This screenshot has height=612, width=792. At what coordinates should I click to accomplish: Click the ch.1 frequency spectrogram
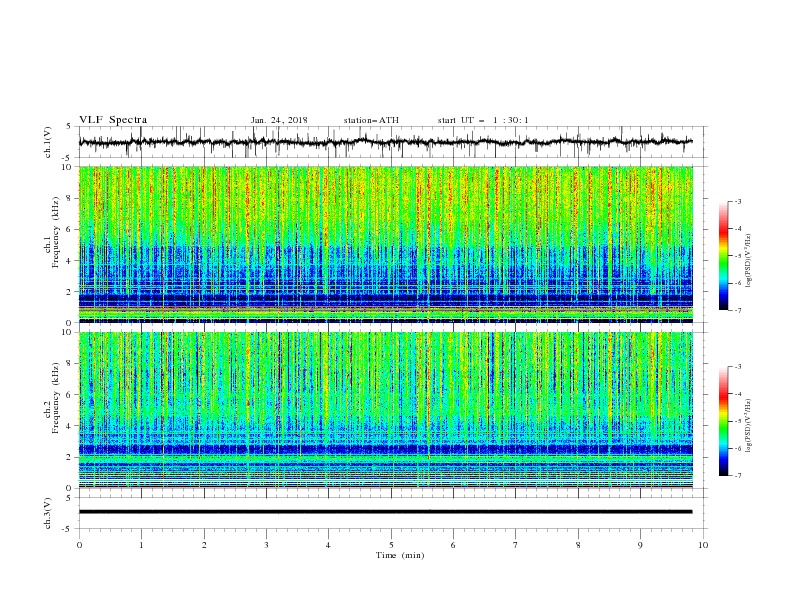click(x=386, y=244)
